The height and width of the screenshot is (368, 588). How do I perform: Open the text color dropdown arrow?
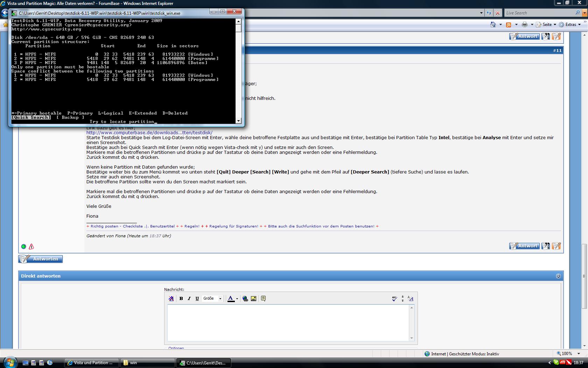click(237, 299)
